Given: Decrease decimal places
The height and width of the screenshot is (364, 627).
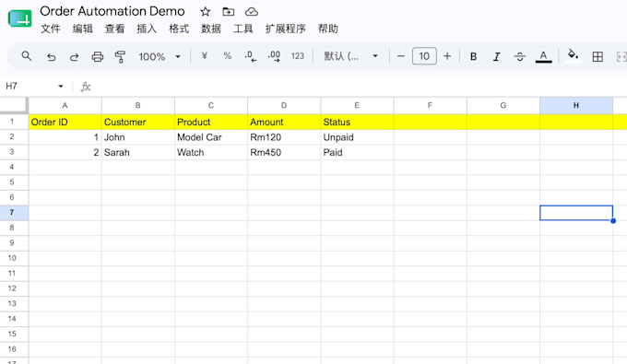Looking at the screenshot, I should 251,56.
